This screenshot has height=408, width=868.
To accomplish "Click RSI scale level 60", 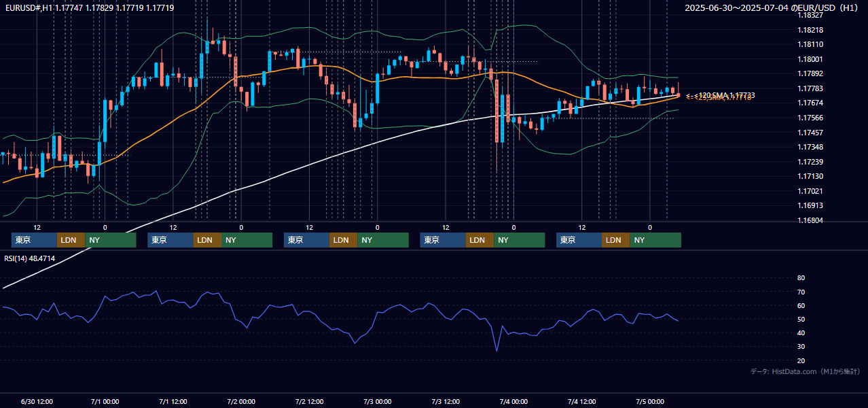I will (x=801, y=305).
